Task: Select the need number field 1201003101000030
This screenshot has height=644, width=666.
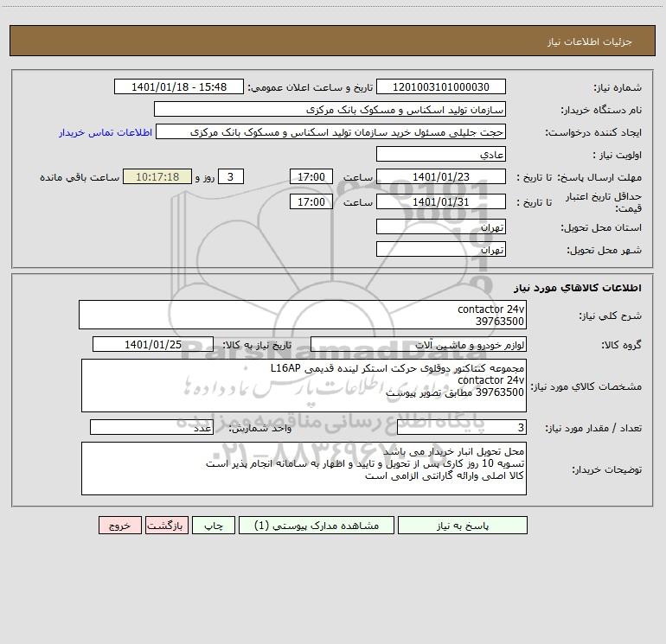Action: 441,86
